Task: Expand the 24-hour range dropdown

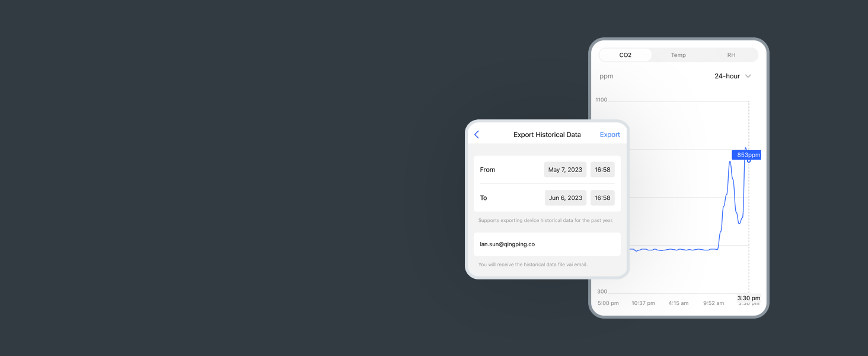Action: [733, 76]
